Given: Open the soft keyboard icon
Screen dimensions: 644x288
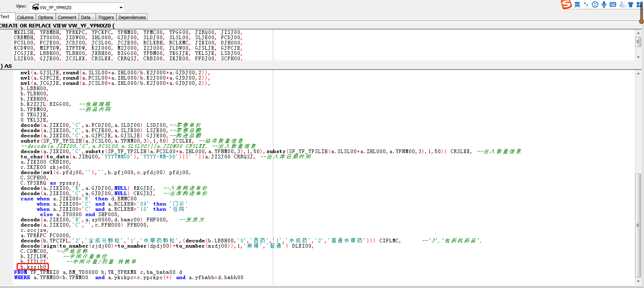Looking at the screenshot, I should 613,4.
